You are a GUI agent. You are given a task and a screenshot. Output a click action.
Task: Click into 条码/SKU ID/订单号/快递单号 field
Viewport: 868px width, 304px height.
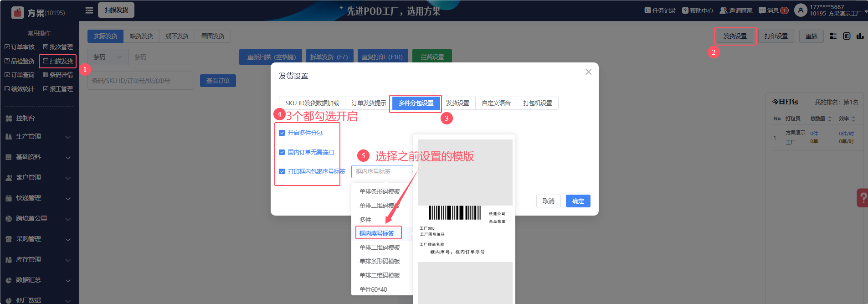(x=141, y=81)
